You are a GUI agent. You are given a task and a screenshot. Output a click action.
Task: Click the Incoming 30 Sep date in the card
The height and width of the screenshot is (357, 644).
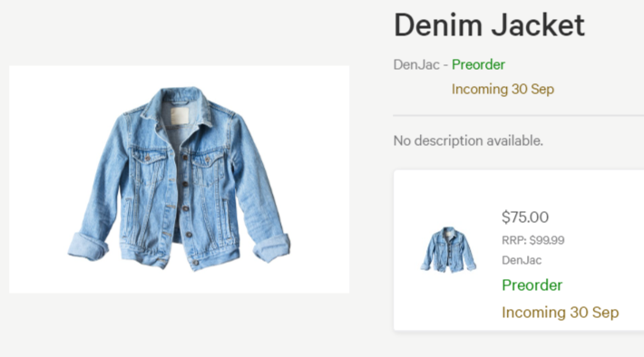click(x=561, y=313)
